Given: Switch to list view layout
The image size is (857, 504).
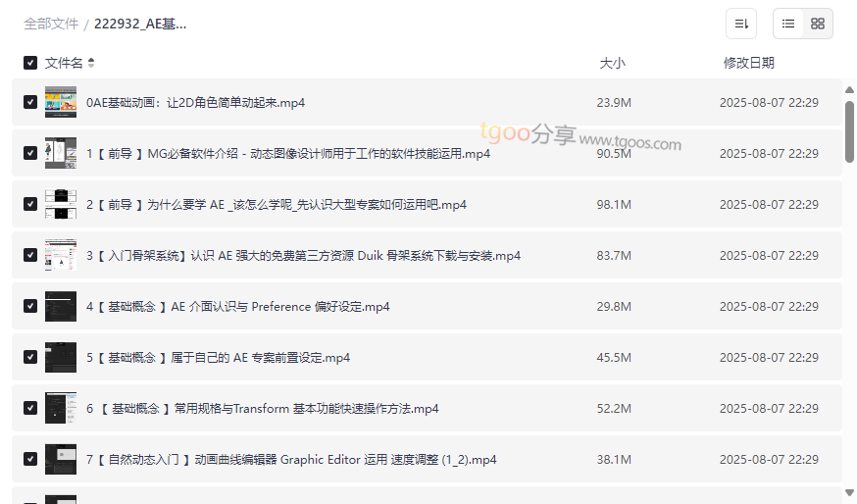Looking at the screenshot, I should 788,24.
